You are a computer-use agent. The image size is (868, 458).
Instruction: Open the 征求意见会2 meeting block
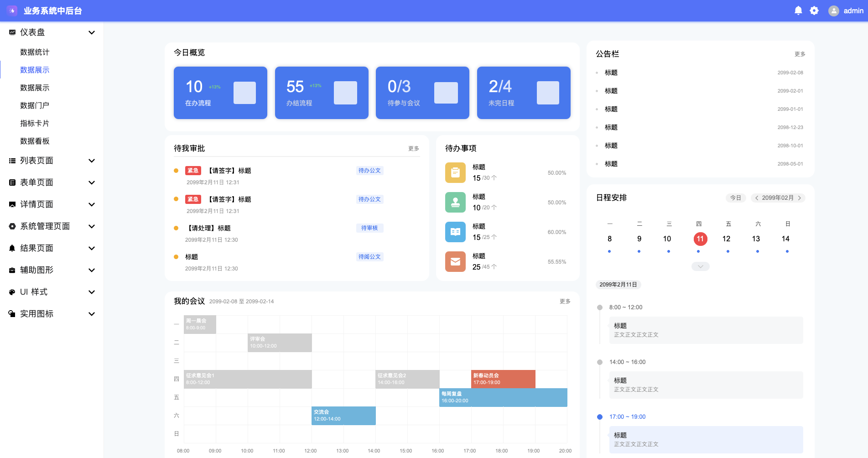[x=407, y=379]
